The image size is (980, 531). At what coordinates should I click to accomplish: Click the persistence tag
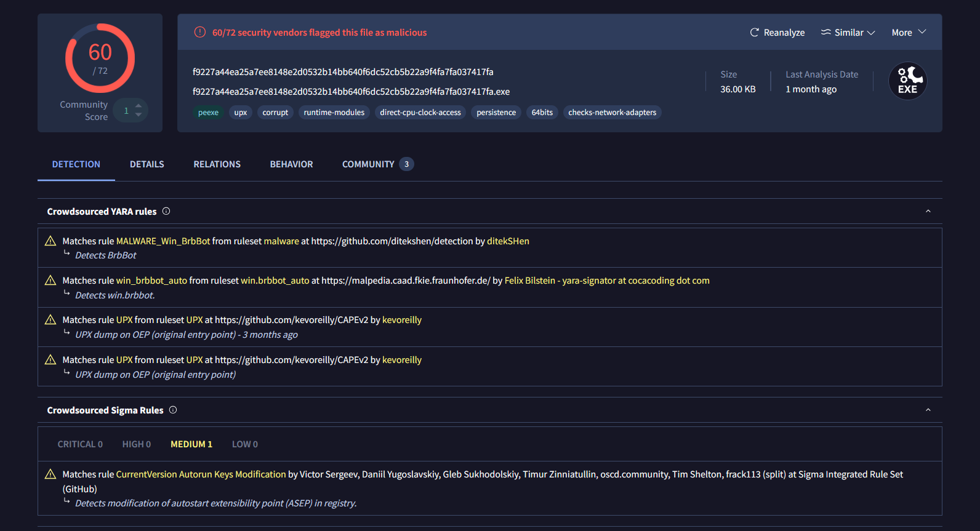pyautogui.click(x=496, y=113)
